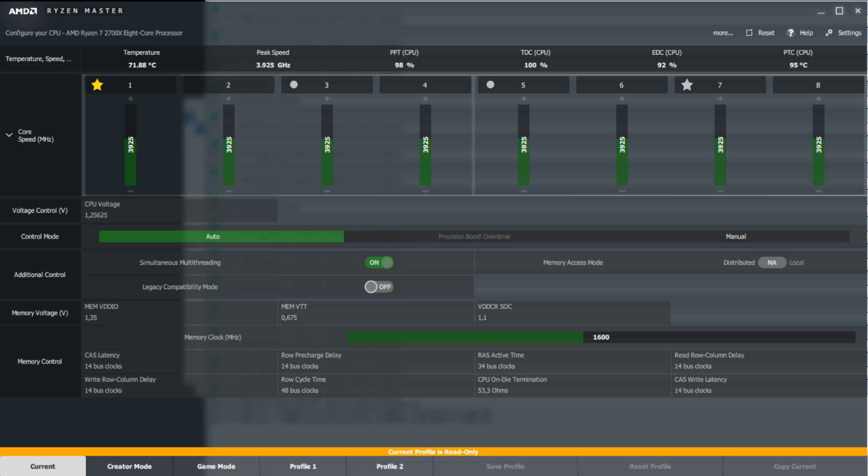This screenshot has width=868, height=476.
Task: Open Help via question mark icon
Action: pos(790,33)
